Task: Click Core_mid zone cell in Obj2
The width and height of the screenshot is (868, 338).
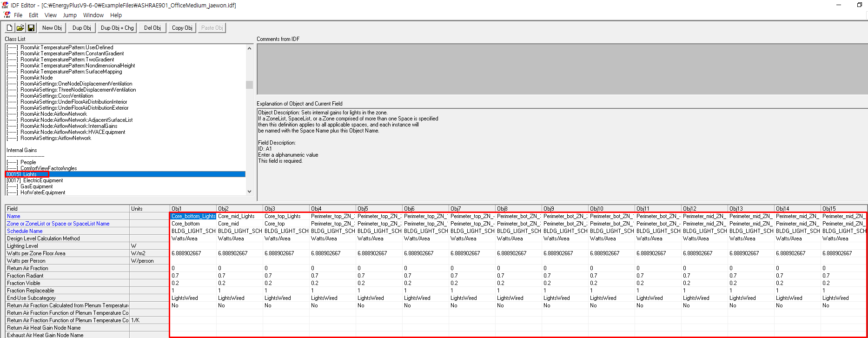Action: pyautogui.click(x=239, y=224)
